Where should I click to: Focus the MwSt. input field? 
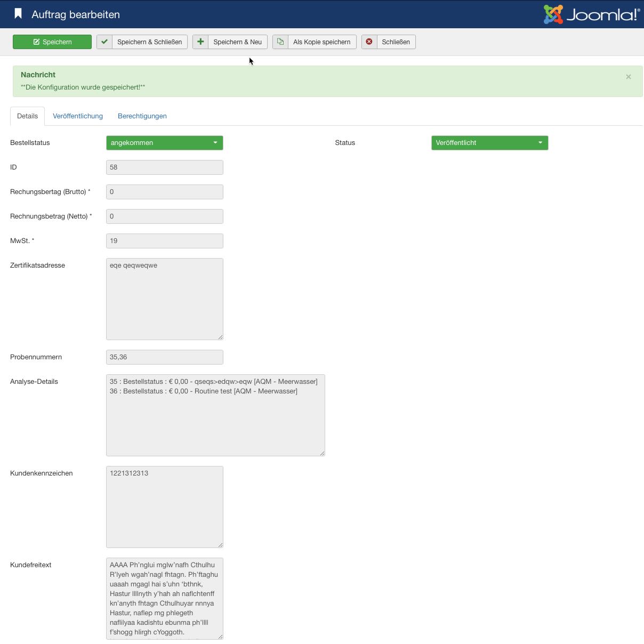click(x=164, y=241)
